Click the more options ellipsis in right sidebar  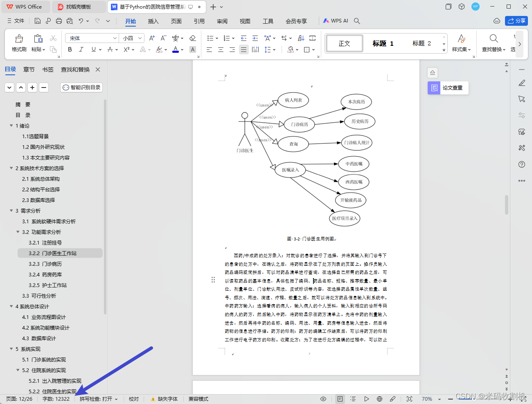click(522, 180)
